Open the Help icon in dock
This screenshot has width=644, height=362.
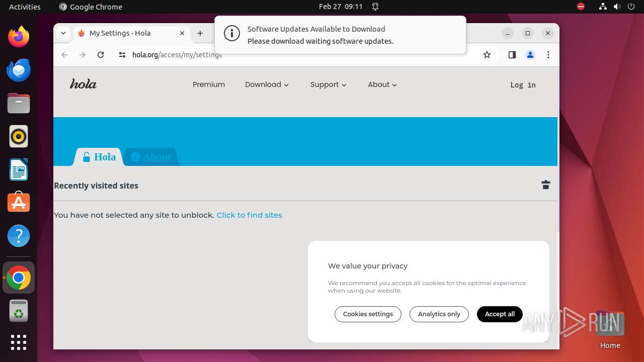(x=19, y=235)
